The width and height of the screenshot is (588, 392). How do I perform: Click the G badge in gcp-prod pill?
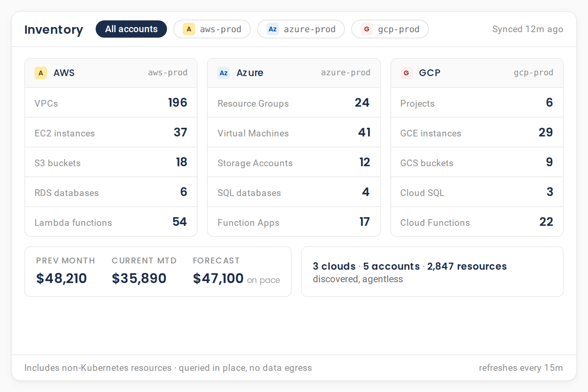pyautogui.click(x=367, y=29)
